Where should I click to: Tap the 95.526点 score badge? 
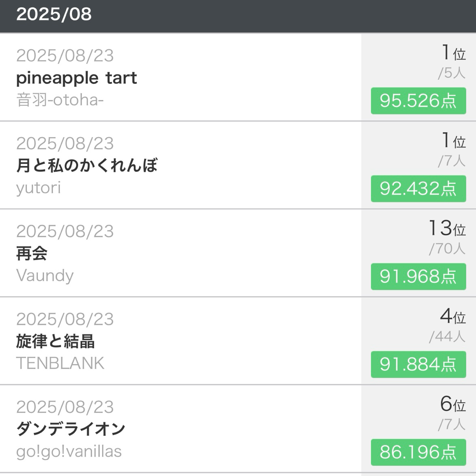tap(418, 101)
